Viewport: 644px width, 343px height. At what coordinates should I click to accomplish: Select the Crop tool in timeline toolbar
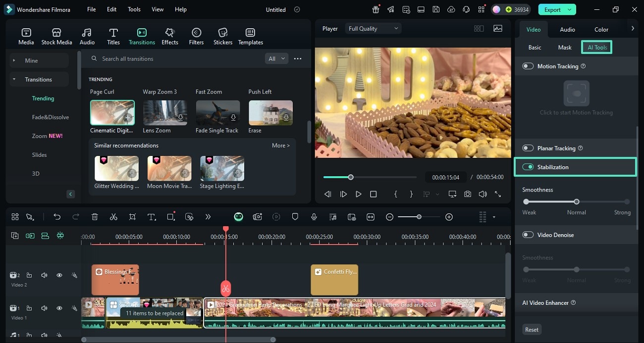click(x=132, y=217)
